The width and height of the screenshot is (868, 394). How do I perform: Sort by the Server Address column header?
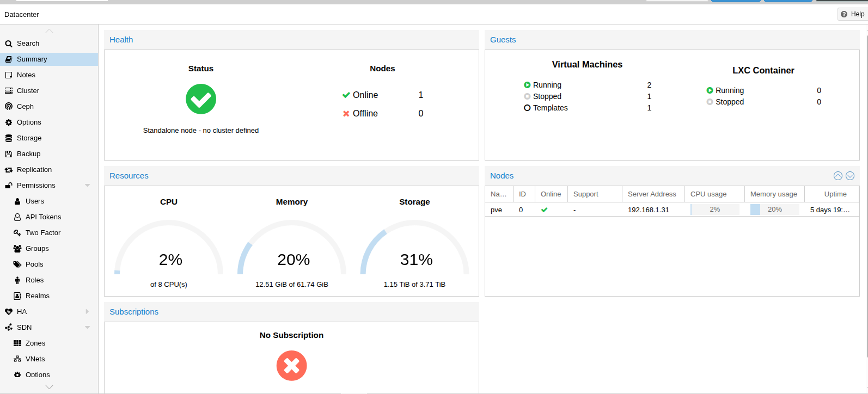(652, 194)
